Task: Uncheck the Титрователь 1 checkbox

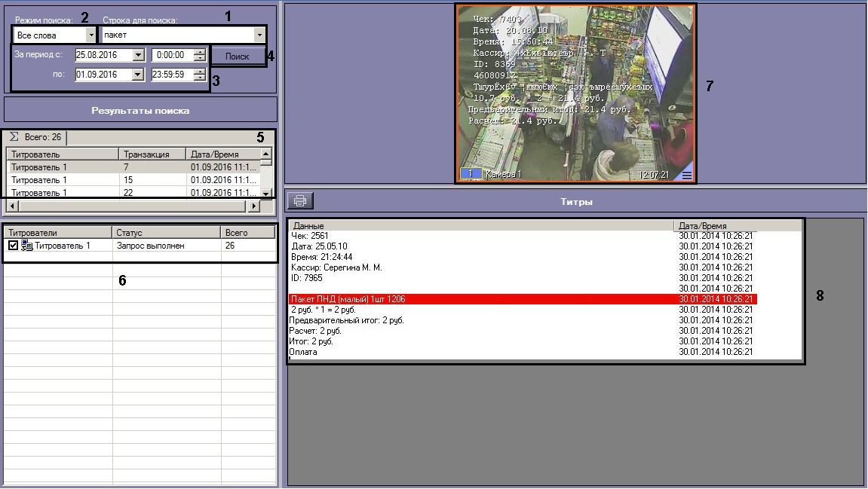Action: pyautogui.click(x=14, y=246)
